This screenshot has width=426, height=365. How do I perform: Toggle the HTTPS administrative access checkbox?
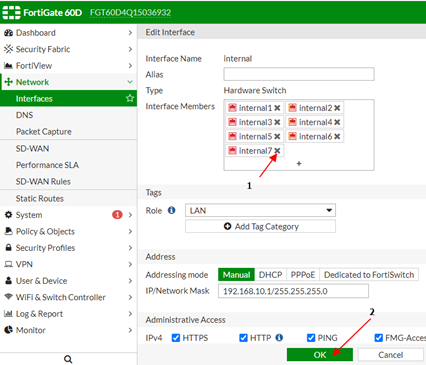pos(176,338)
